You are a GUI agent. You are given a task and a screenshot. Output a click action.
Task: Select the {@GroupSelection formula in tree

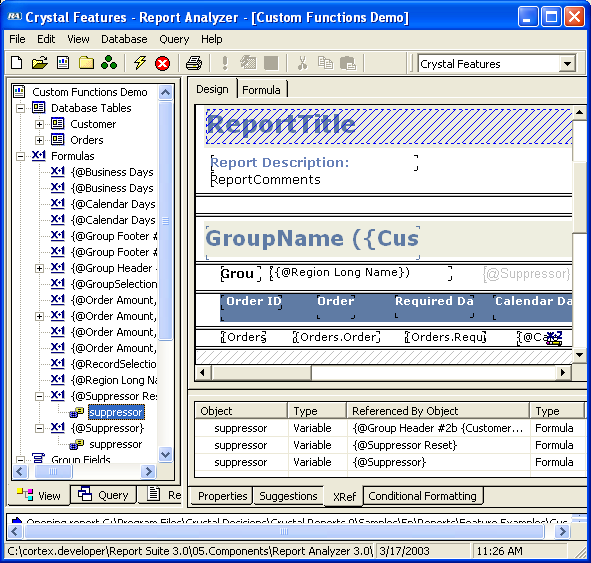click(x=114, y=284)
